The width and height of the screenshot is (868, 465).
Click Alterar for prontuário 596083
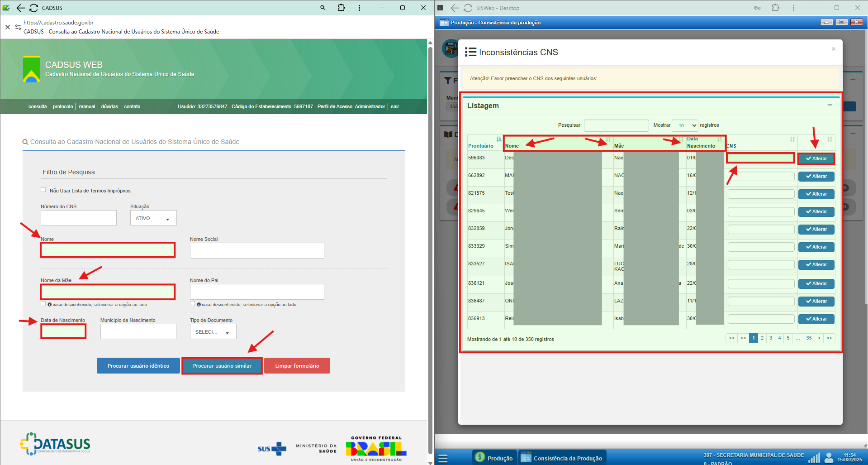[x=816, y=158]
